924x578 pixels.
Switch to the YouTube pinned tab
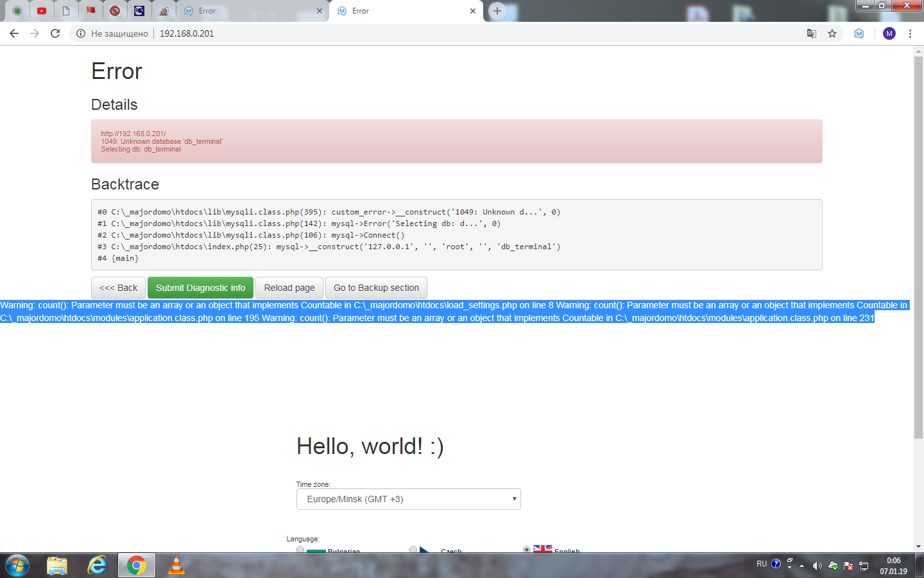[42, 11]
